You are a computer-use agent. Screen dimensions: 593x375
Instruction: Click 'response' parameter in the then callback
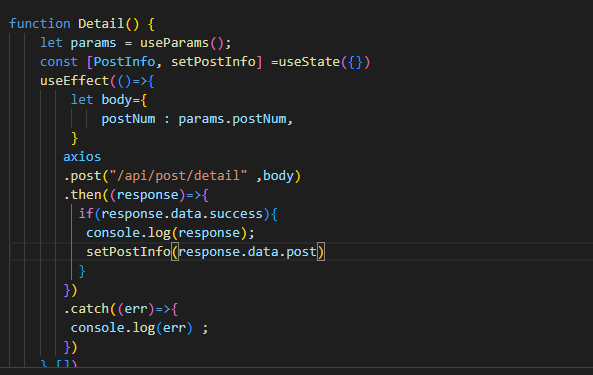pos(147,195)
